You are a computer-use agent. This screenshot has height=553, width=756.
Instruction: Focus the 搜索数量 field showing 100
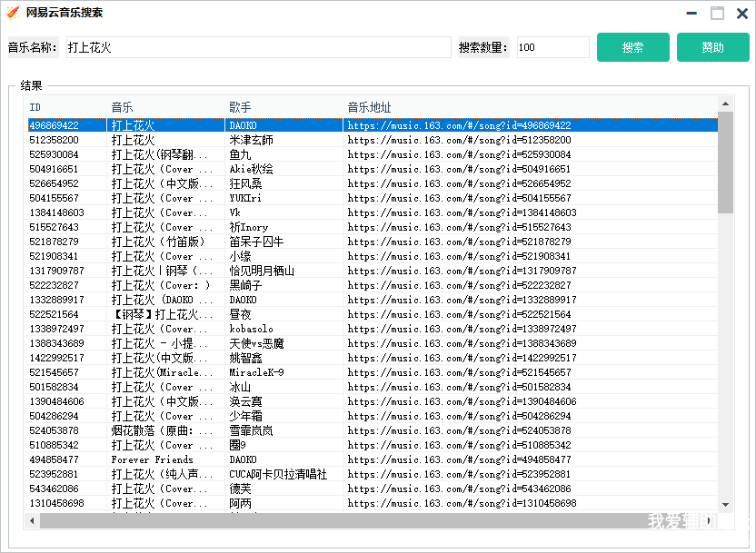click(553, 47)
